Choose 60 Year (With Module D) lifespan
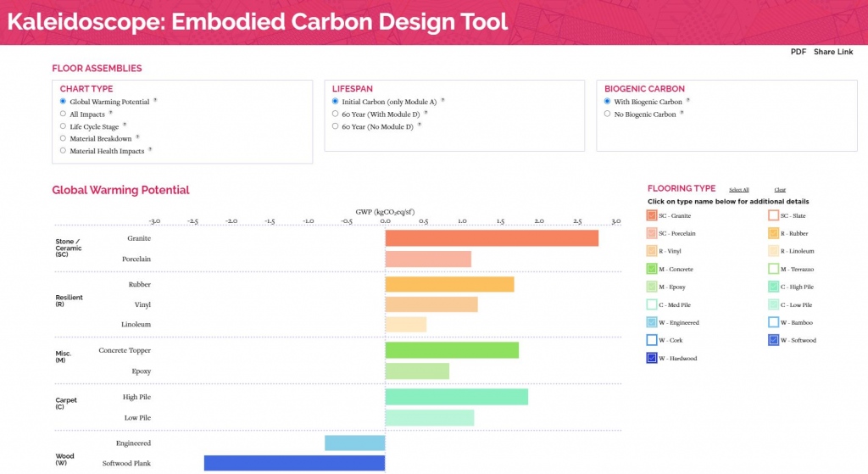Viewport: 868px width, 474px height. point(335,114)
